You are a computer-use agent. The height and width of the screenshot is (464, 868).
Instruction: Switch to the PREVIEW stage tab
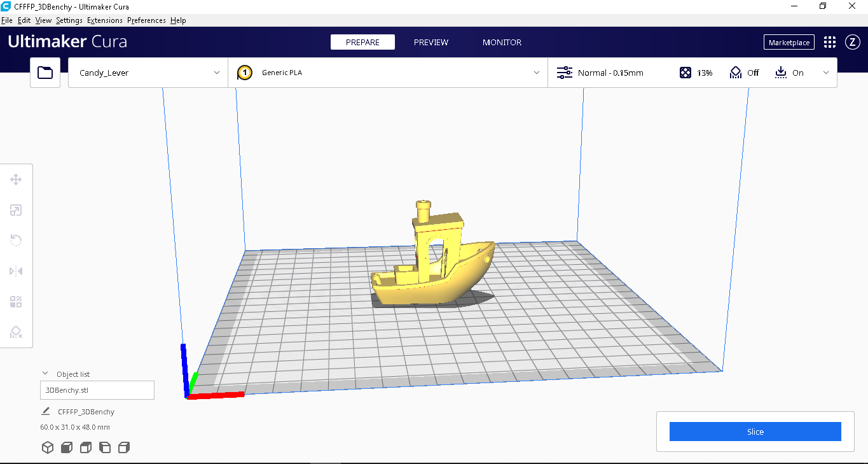click(431, 42)
